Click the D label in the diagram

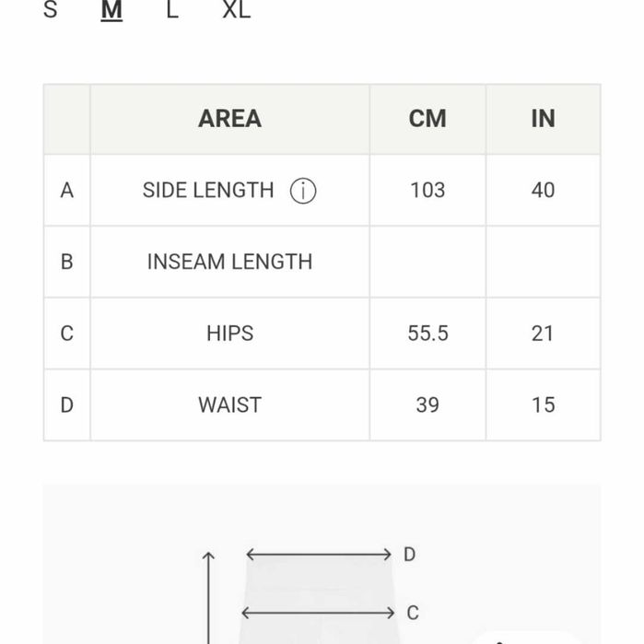pos(410,555)
